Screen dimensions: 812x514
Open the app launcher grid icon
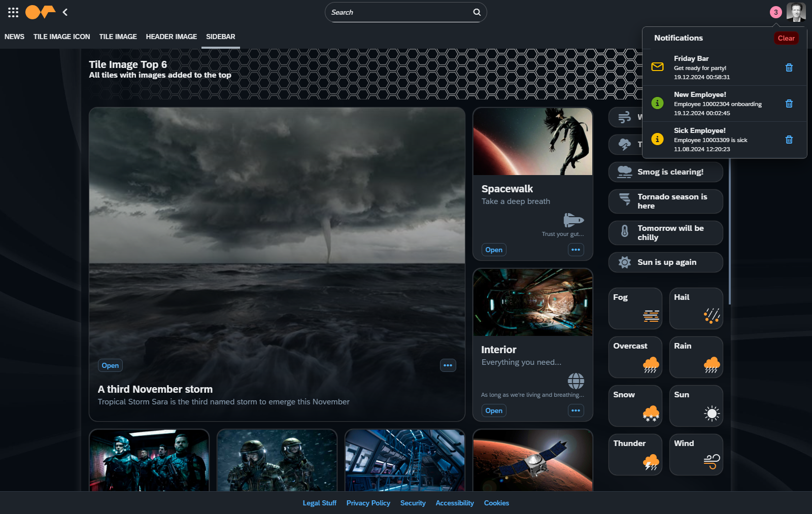pyautogui.click(x=13, y=12)
